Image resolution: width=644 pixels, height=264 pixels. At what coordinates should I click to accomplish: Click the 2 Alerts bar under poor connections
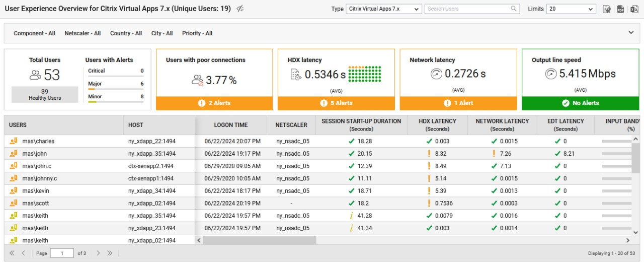214,103
